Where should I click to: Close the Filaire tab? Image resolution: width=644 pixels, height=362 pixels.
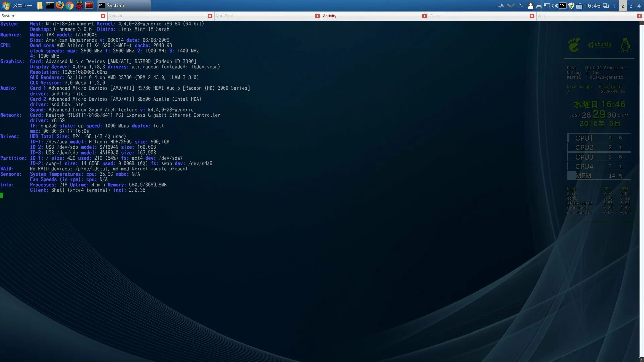click(532, 16)
